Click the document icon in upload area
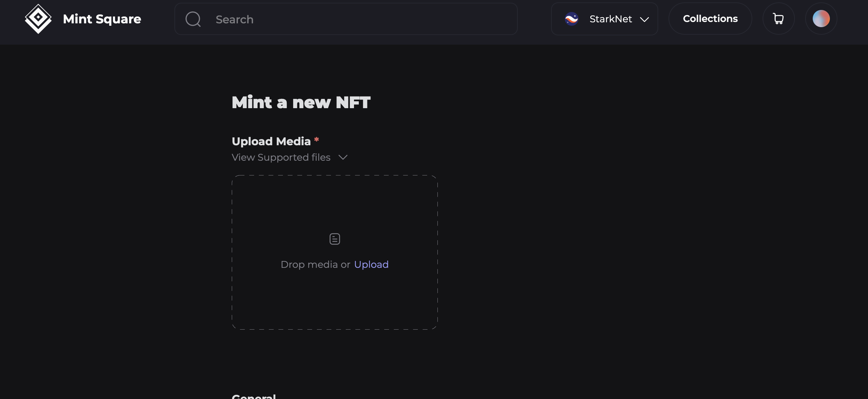Viewport: 868px width, 399px height. tap(335, 239)
